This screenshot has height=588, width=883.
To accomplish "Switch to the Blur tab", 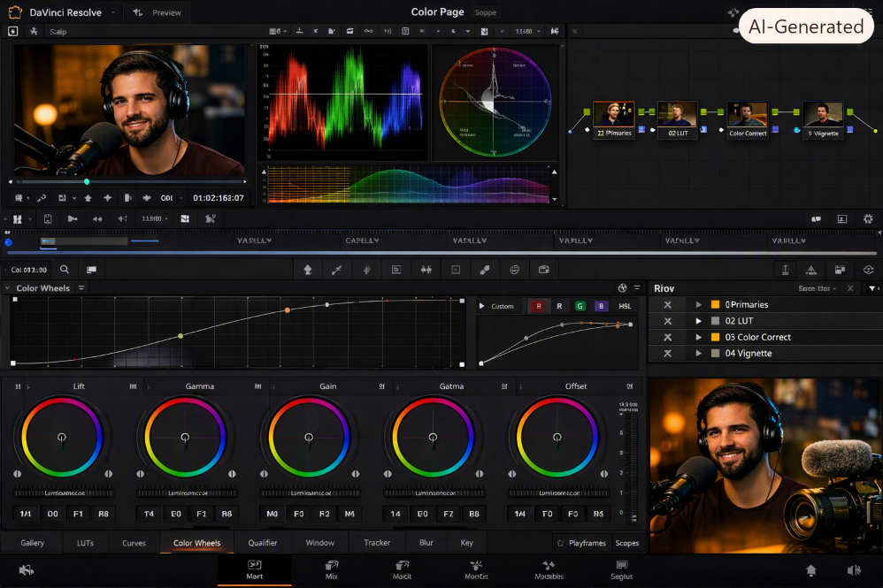I will coord(426,543).
